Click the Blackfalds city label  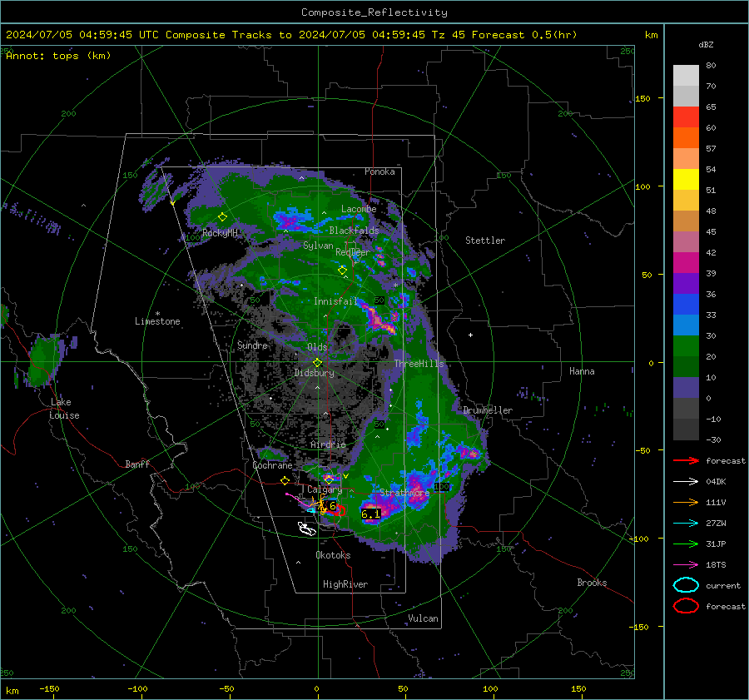354,231
